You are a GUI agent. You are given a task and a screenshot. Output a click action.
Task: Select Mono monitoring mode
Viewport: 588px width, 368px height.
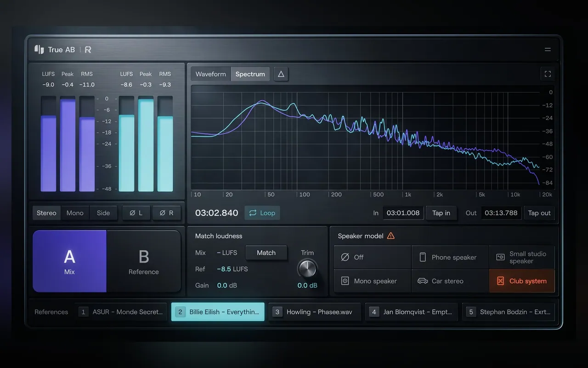click(75, 213)
